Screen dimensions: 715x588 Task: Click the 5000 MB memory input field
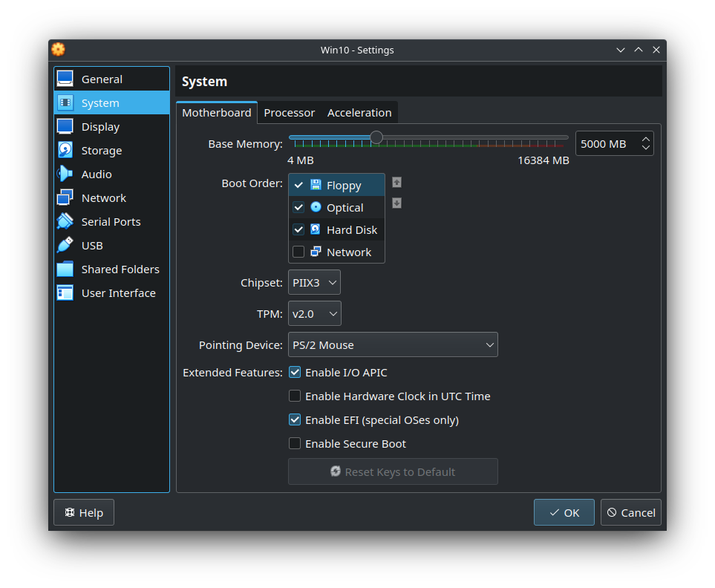click(x=607, y=143)
